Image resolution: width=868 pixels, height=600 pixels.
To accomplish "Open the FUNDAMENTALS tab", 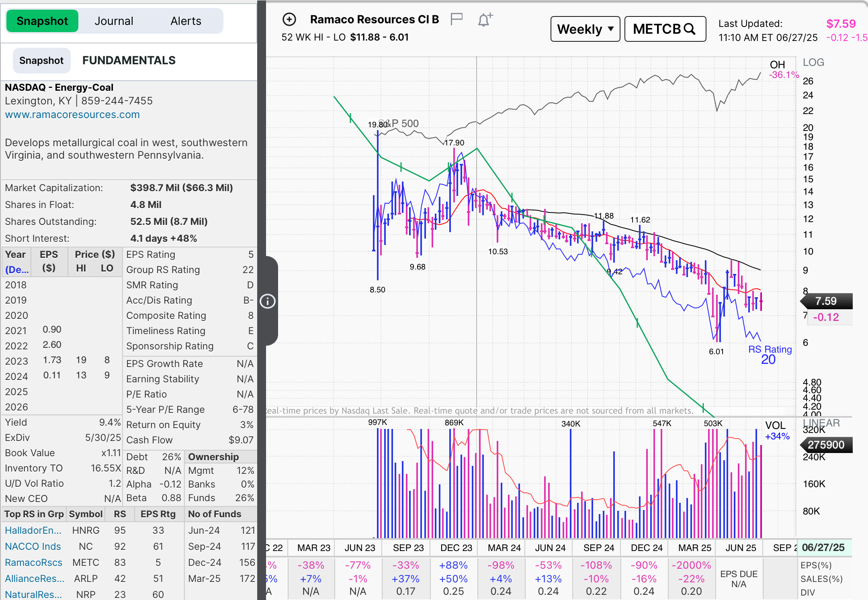I will [x=129, y=61].
